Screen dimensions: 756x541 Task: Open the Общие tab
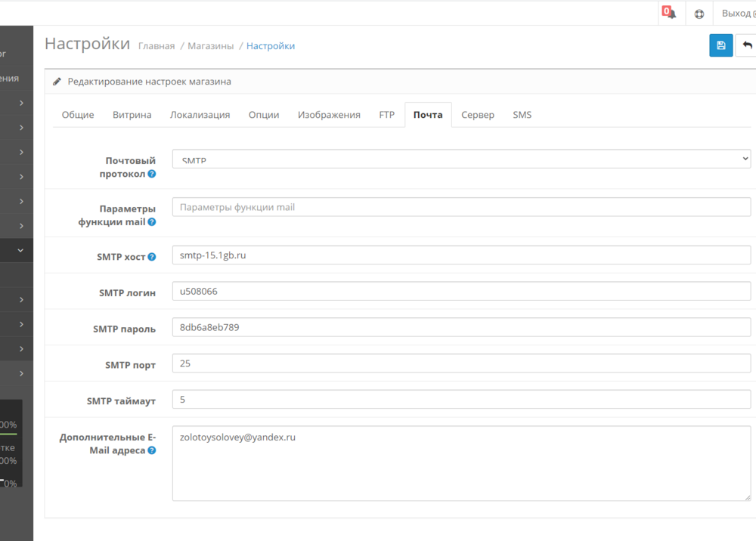click(78, 115)
